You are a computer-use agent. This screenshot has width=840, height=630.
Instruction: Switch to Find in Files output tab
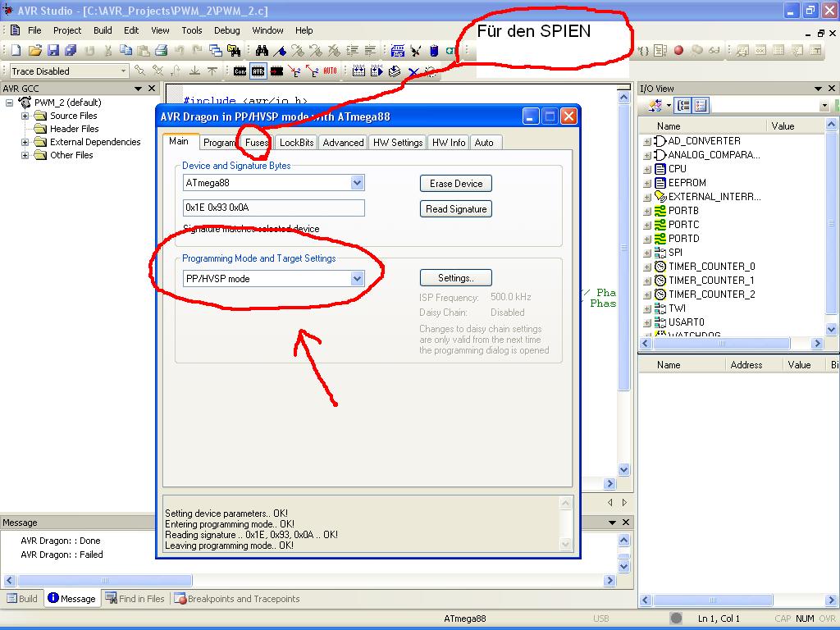(135, 598)
